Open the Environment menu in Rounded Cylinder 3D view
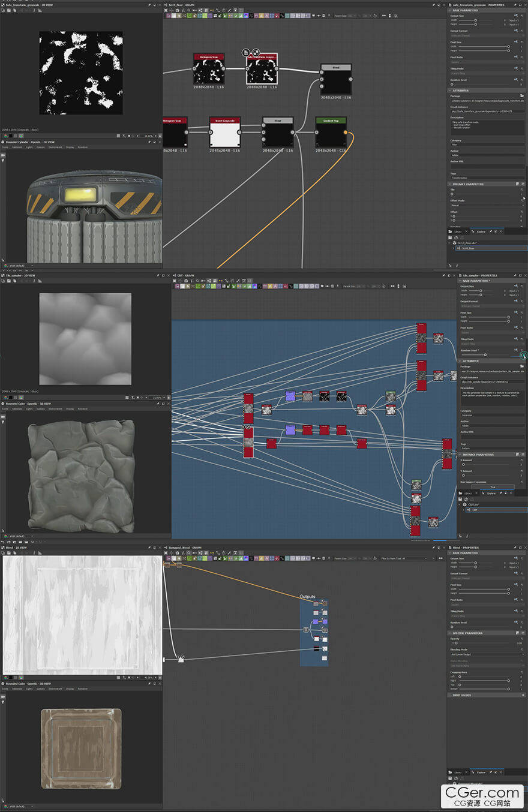The width and height of the screenshot is (528, 812). 55,147
